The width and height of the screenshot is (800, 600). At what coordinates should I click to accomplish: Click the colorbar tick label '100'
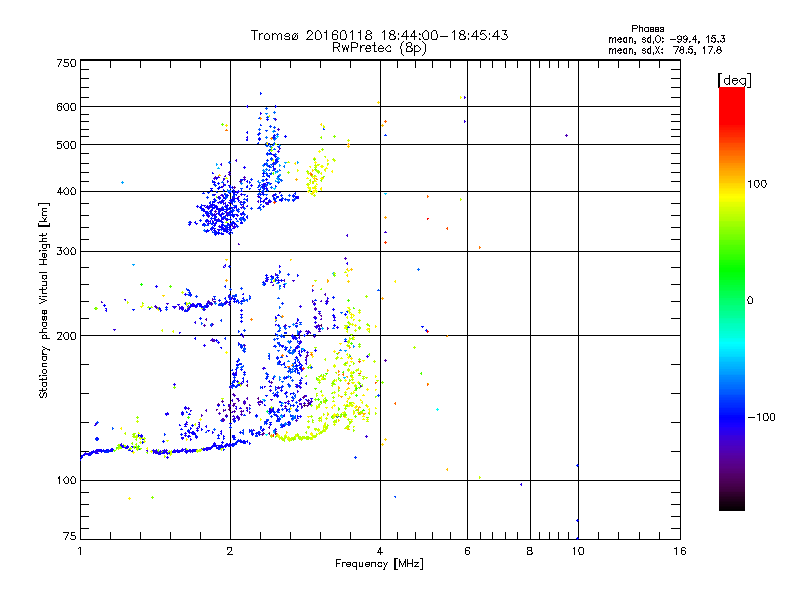[x=757, y=184]
